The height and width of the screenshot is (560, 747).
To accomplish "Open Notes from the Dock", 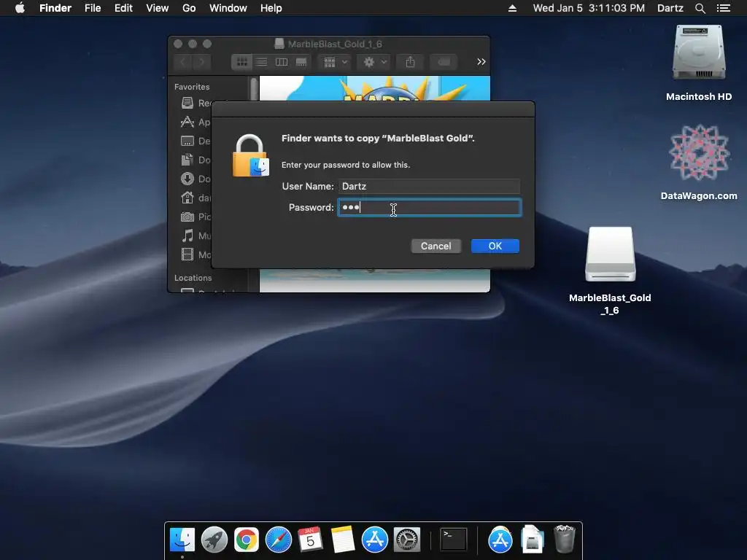I will [x=343, y=540].
